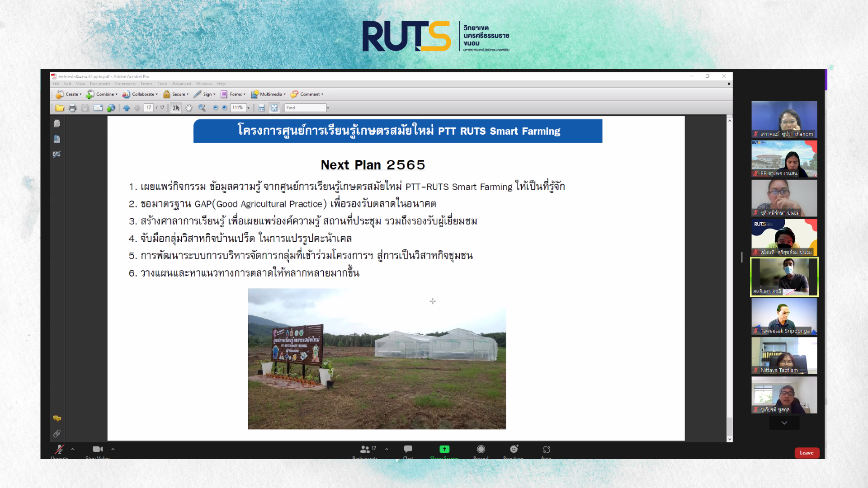Choose the Select text cursor tool
Screen dimensions: 868x488
(x=176, y=108)
